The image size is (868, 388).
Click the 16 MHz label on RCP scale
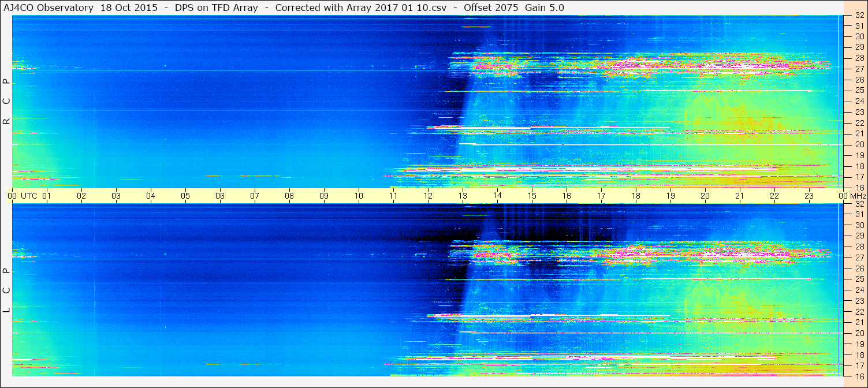point(859,187)
